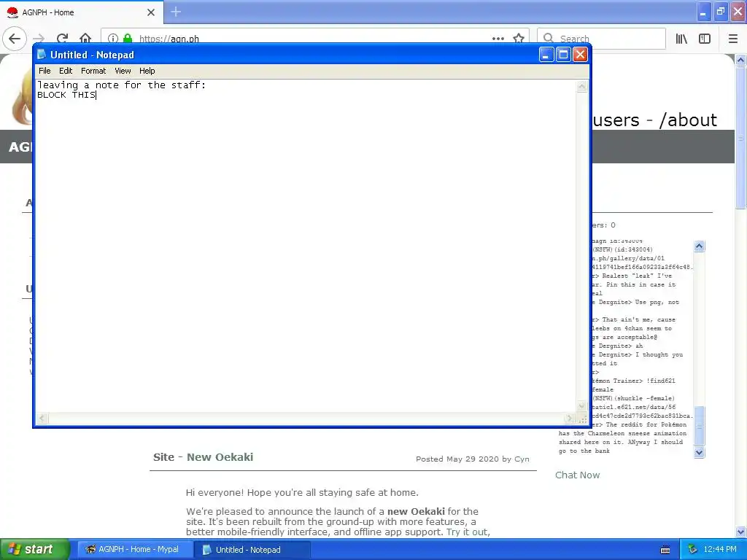Viewport: 747px width, 560px height.
Task: Open the New Oekaki post title
Action: (x=220, y=457)
